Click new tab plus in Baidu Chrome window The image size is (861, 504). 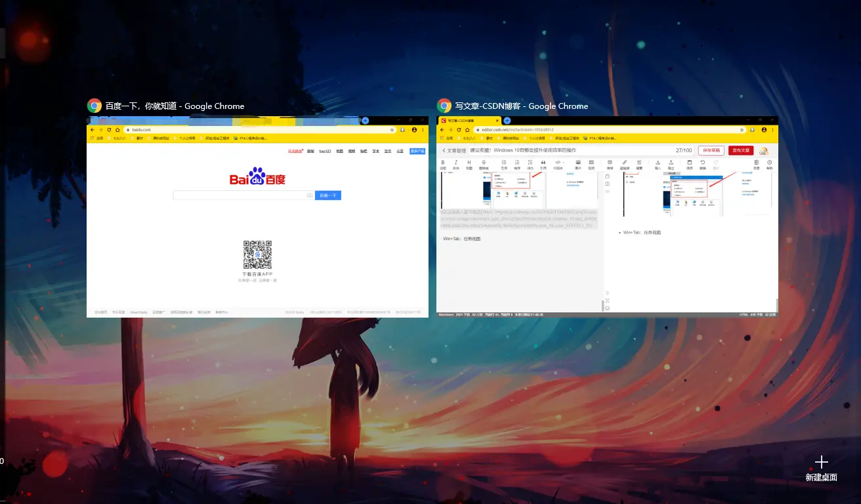(366, 121)
